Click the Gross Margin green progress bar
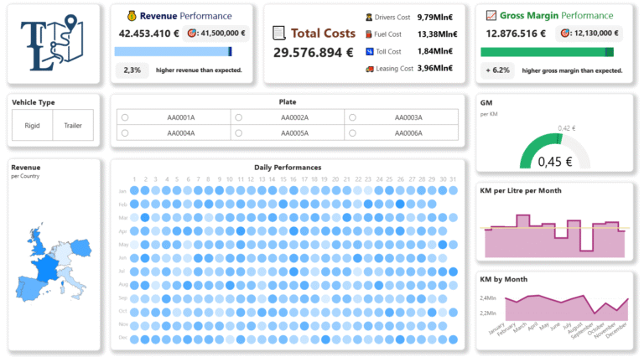 (x=546, y=52)
